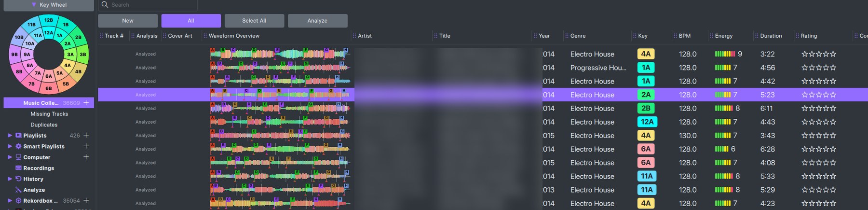Sort the table by the Title column

click(445, 36)
